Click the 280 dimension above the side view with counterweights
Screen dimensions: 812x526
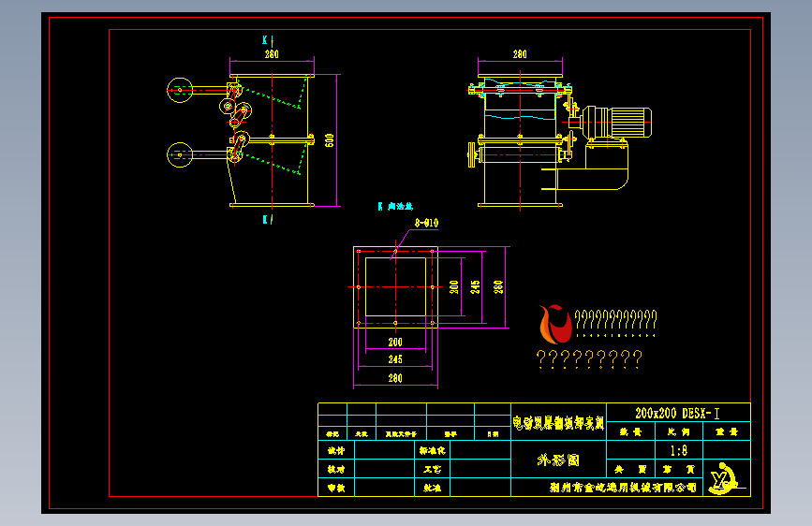tap(272, 54)
